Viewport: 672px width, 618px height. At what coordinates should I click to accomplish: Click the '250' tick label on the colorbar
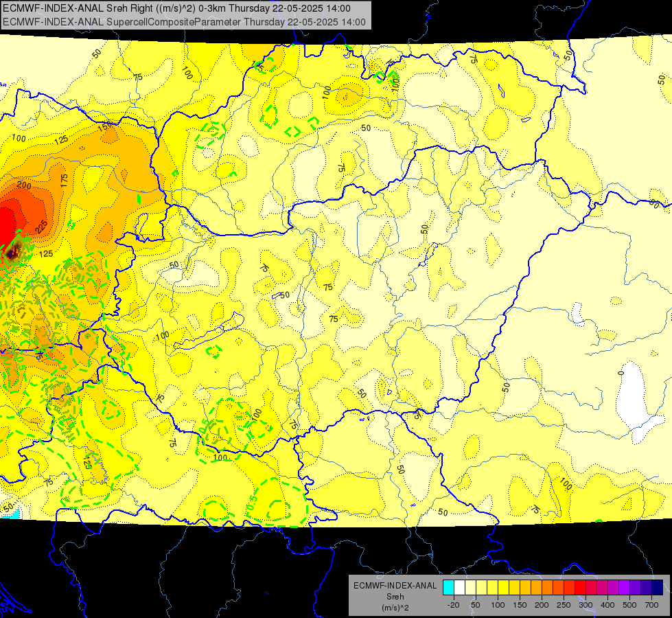(x=564, y=605)
